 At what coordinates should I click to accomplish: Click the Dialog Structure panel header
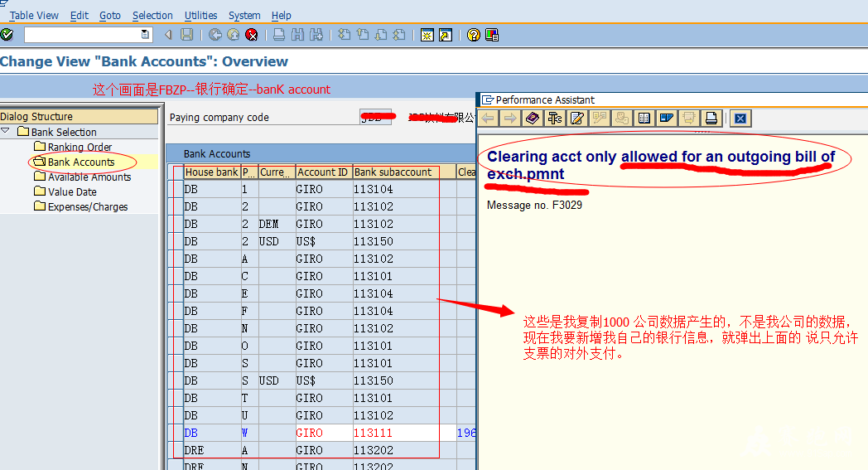coord(79,116)
